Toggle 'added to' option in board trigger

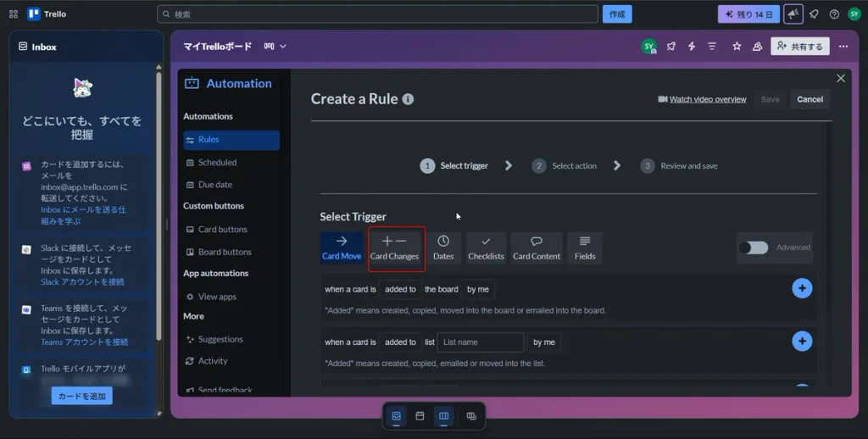click(x=400, y=289)
